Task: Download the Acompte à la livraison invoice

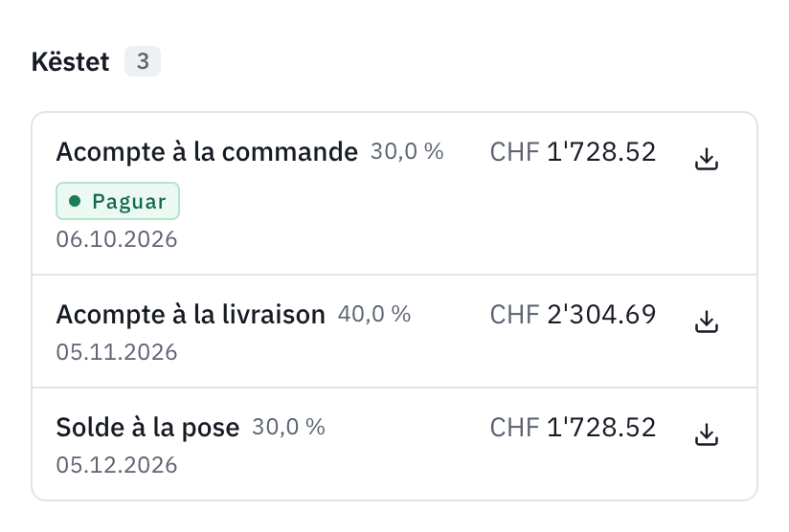Action: coord(707,321)
